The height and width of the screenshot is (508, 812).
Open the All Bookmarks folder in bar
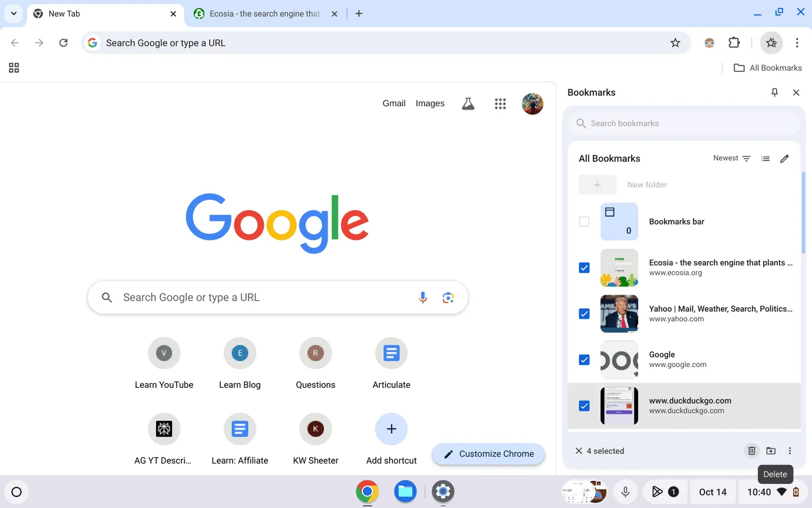767,68
